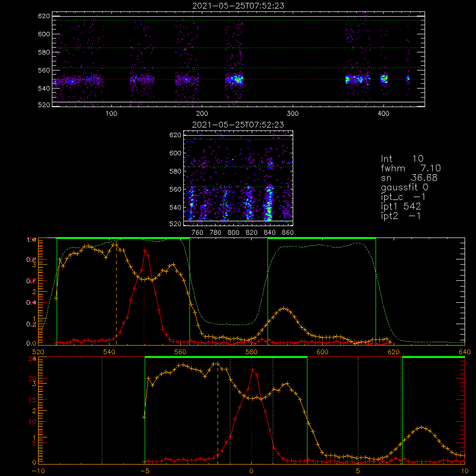
Task: Click the small orange peak near 590 in the 520–640 plot
Action: (284, 308)
